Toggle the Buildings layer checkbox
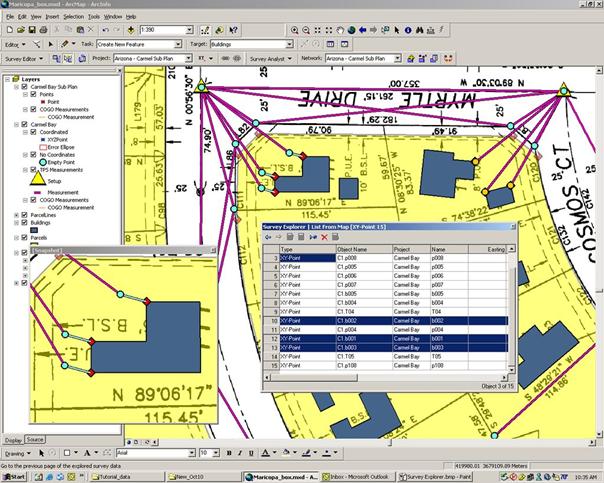604x483 pixels. coord(23,223)
